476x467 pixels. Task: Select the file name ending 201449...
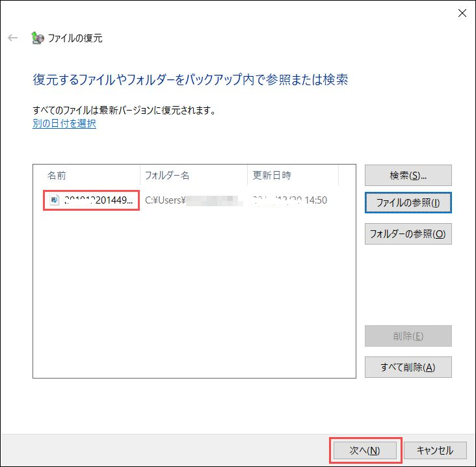pos(99,200)
